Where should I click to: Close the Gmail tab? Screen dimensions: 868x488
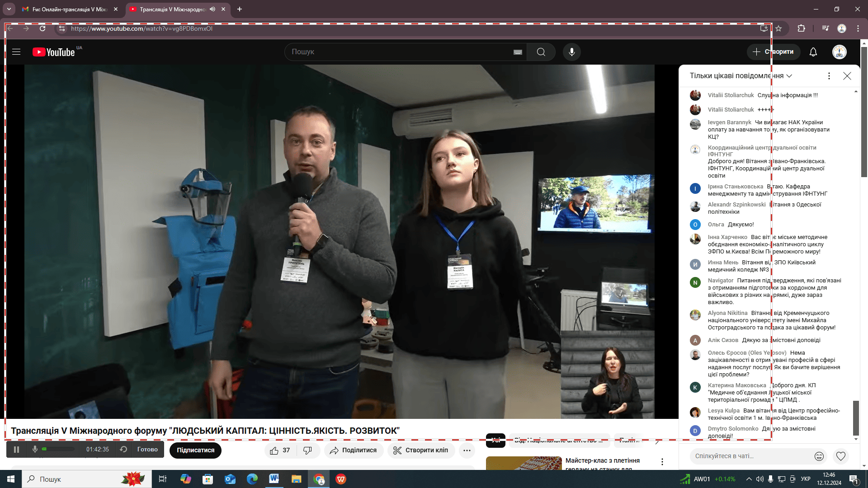pos(116,9)
